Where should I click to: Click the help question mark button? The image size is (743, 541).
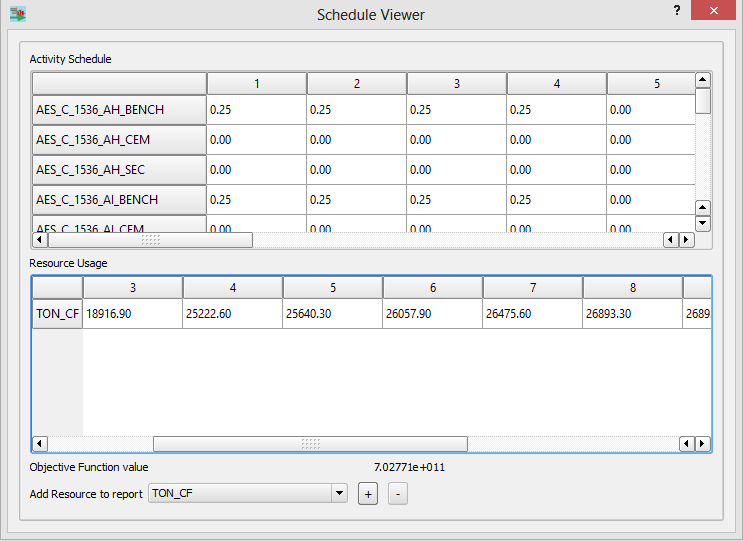point(677,11)
